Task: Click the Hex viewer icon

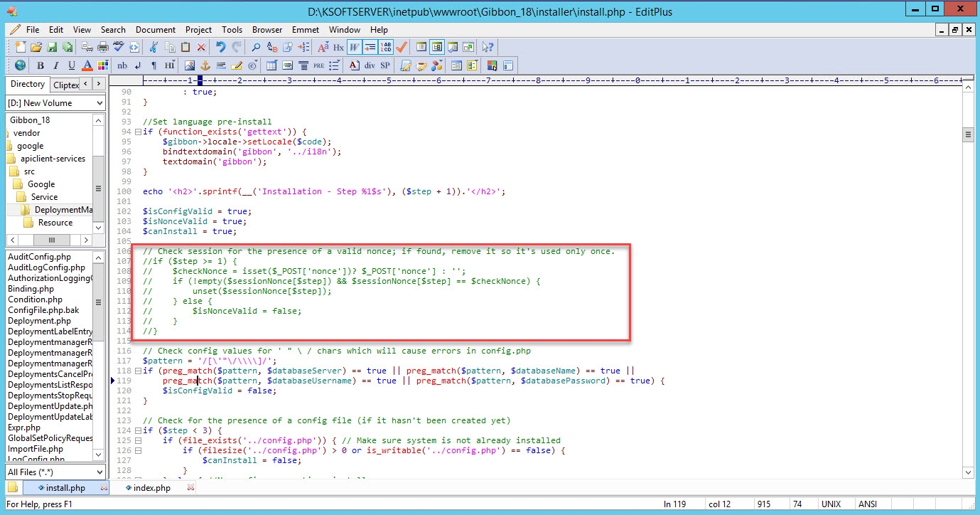Action: (x=338, y=47)
